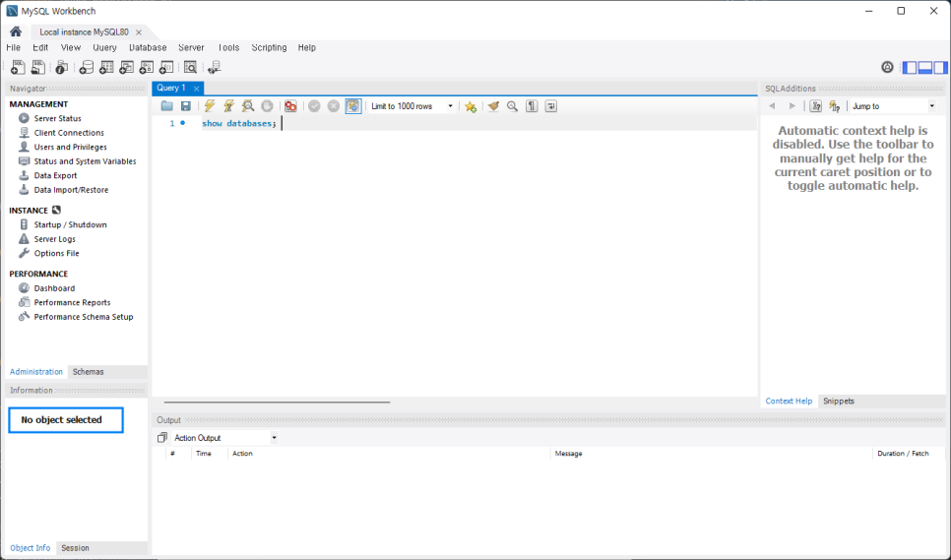This screenshot has width=951, height=560.
Task: Click the horizontal scrollbar under editor
Action: [x=277, y=402]
